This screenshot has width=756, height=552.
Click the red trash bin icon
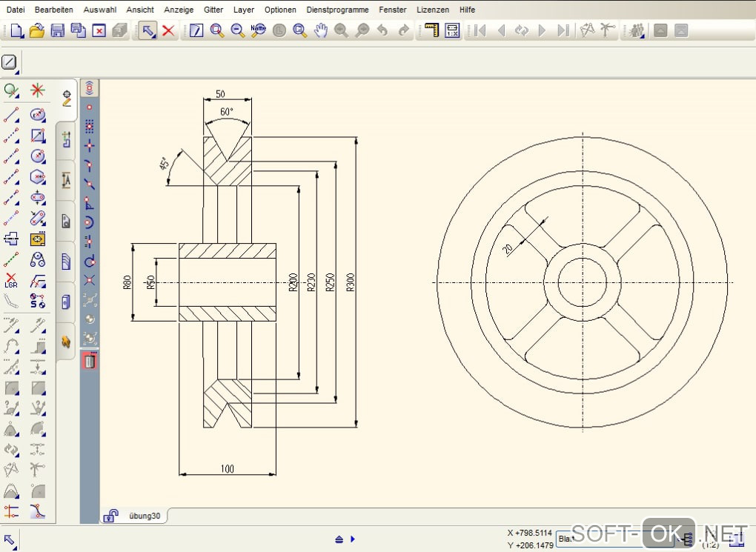point(90,361)
